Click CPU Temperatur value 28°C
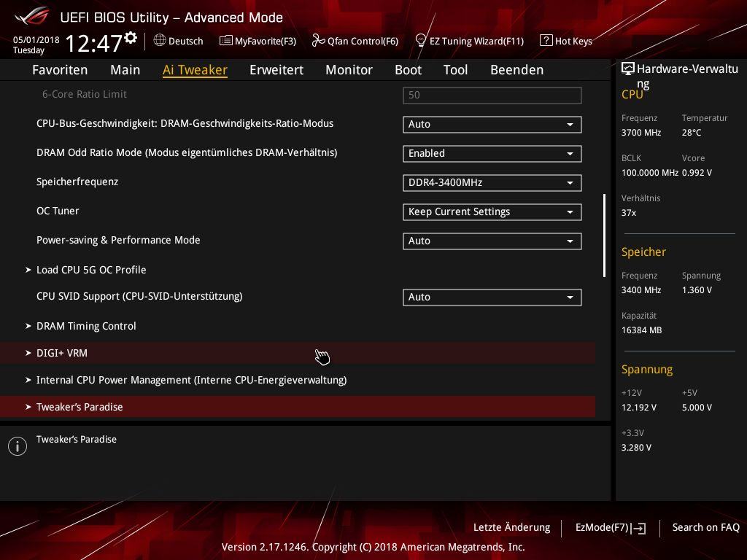Screen dimensions: 747x560 pyautogui.click(x=692, y=133)
